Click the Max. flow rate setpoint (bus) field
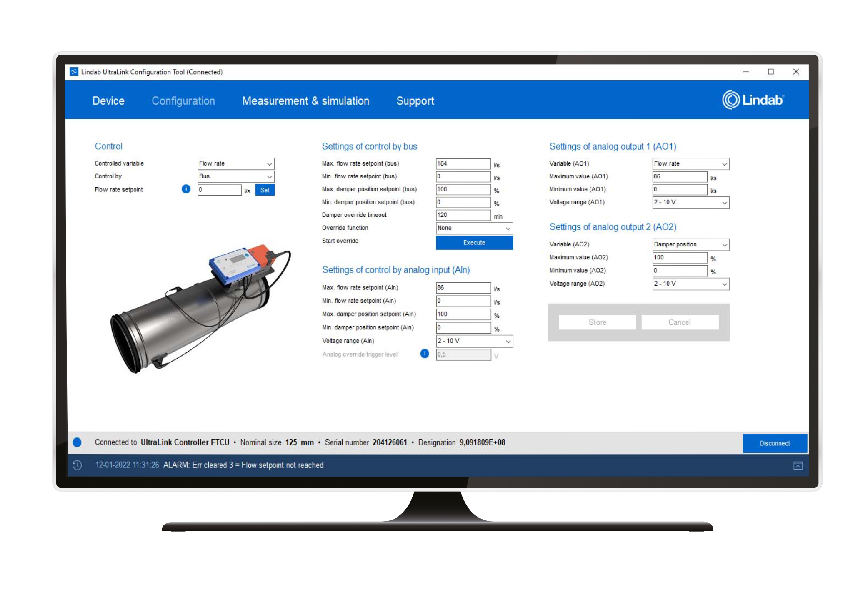Viewport: 868px width, 608px height. pos(463,163)
